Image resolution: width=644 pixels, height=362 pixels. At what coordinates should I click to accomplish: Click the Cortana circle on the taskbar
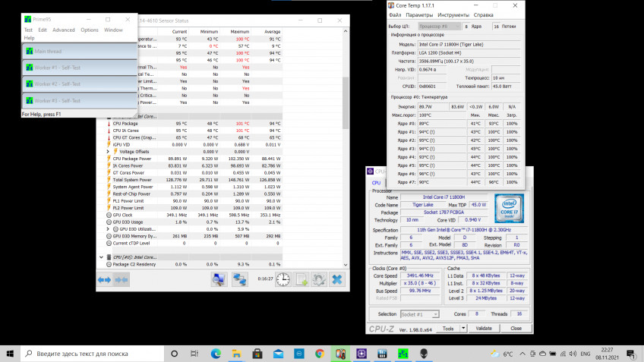click(x=174, y=354)
